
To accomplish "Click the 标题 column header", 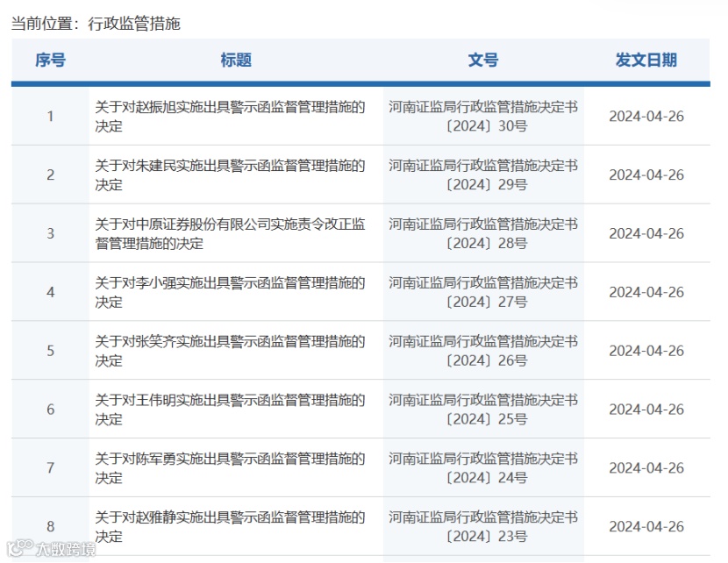I will (236, 60).
